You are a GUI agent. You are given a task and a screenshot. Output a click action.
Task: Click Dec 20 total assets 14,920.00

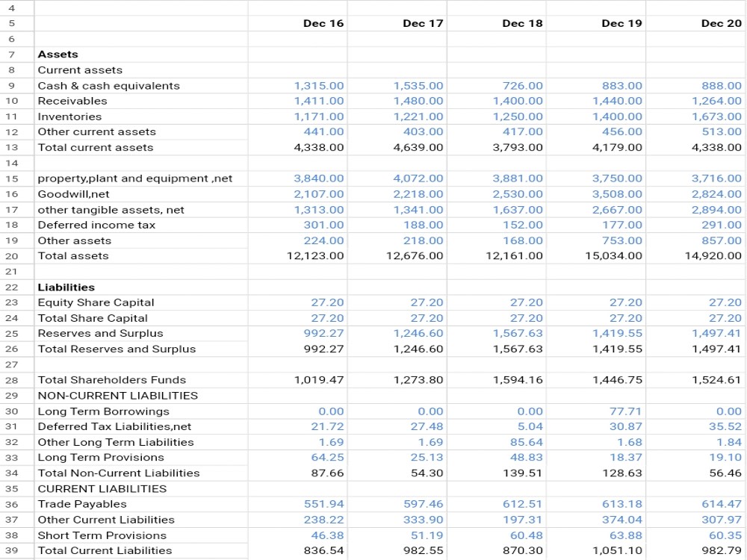[713, 256]
